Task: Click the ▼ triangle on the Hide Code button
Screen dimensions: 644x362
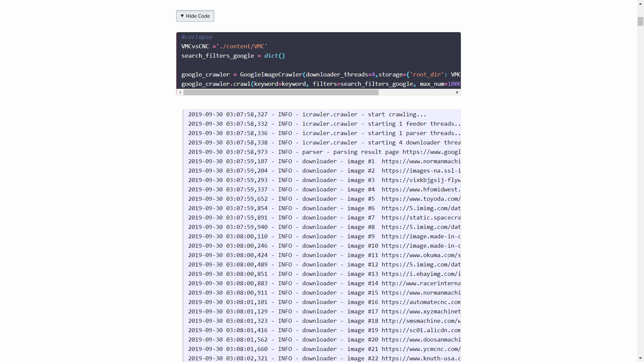Action: (182, 16)
